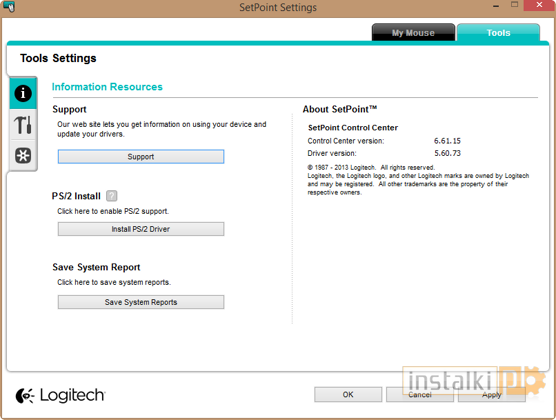The height and width of the screenshot is (420, 556).
Task: Select the Tools tab
Action: 498,33
